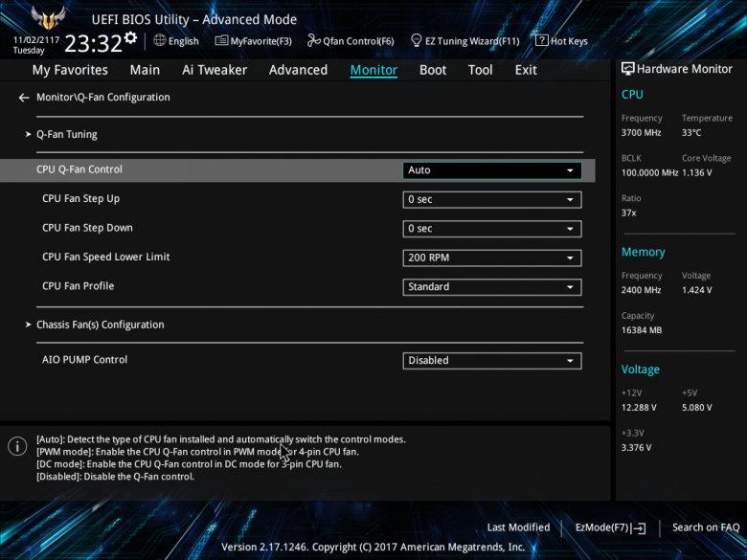
Task: Expand Q-Fan Tuning submenu
Action: pyautogui.click(x=67, y=135)
